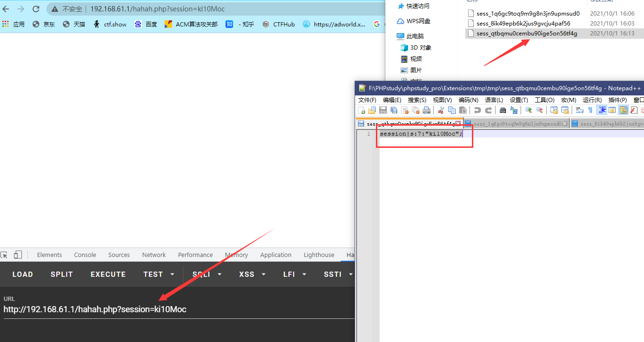Reload the hahah.php page
This screenshot has height=342, width=644.
(35, 9)
